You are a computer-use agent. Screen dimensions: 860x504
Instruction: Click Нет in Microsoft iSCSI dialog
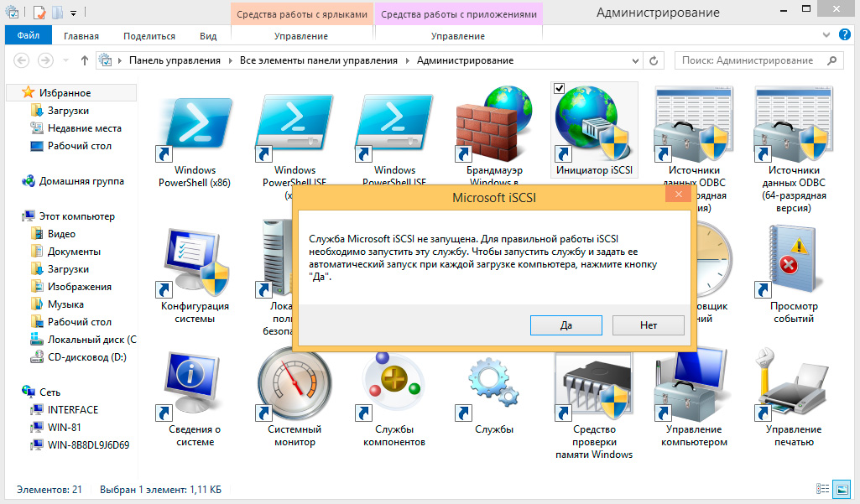tap(649, 325)
